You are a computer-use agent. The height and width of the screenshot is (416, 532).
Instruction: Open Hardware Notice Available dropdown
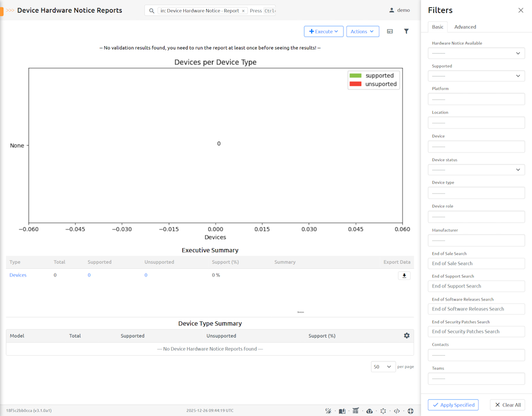pos(476,53)
